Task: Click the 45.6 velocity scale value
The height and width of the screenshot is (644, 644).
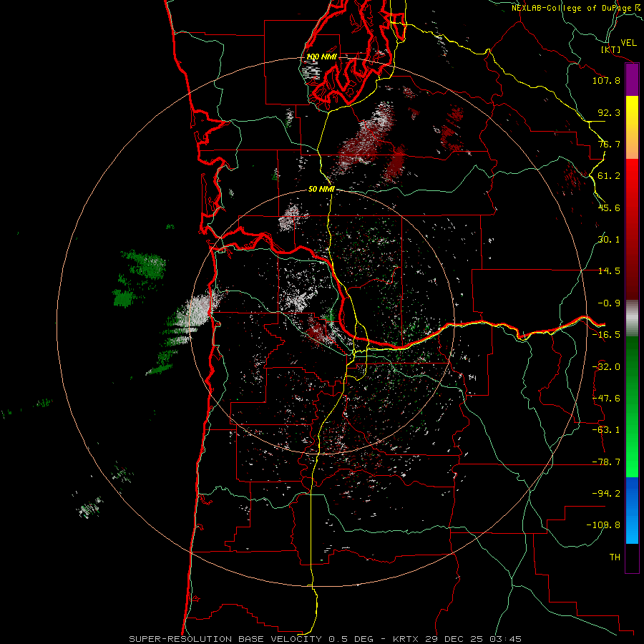Action: 609,208
